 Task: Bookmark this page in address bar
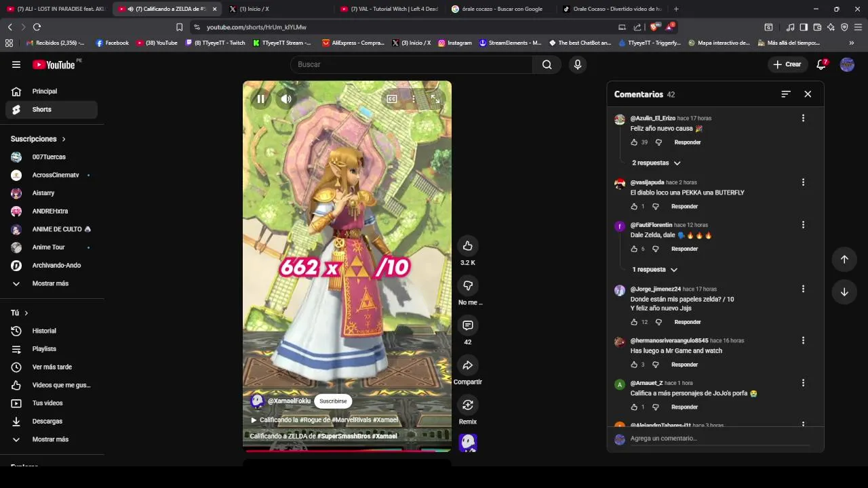[179, 27]
